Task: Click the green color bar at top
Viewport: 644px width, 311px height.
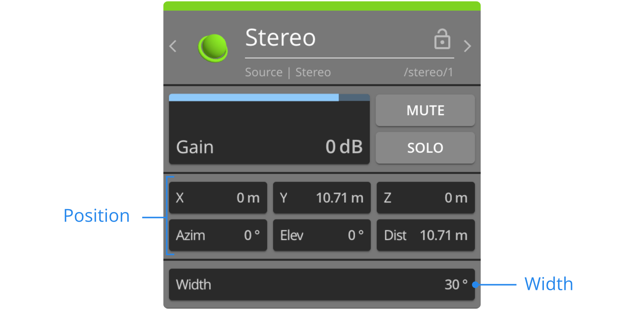Action: click(x=322, y=6)
